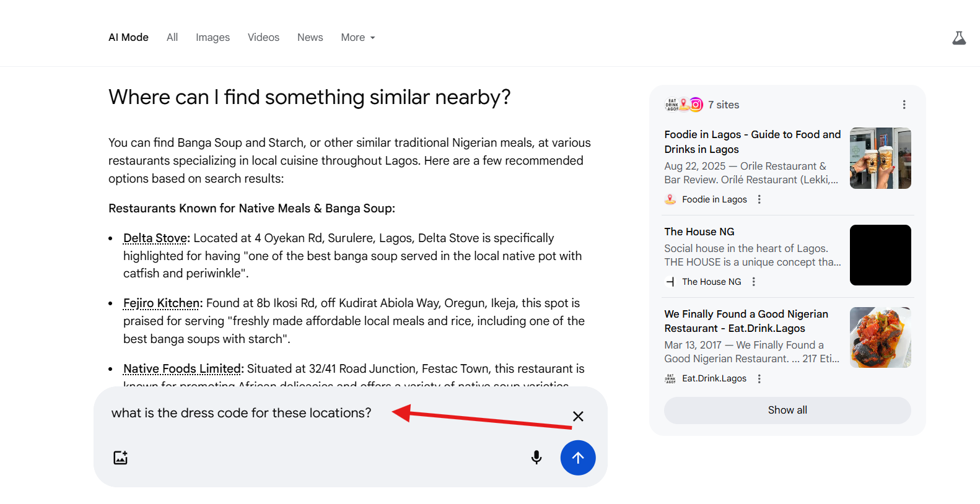980x504 pixels.
Task: Open the Delta Stove link
Action: point(155,238)
